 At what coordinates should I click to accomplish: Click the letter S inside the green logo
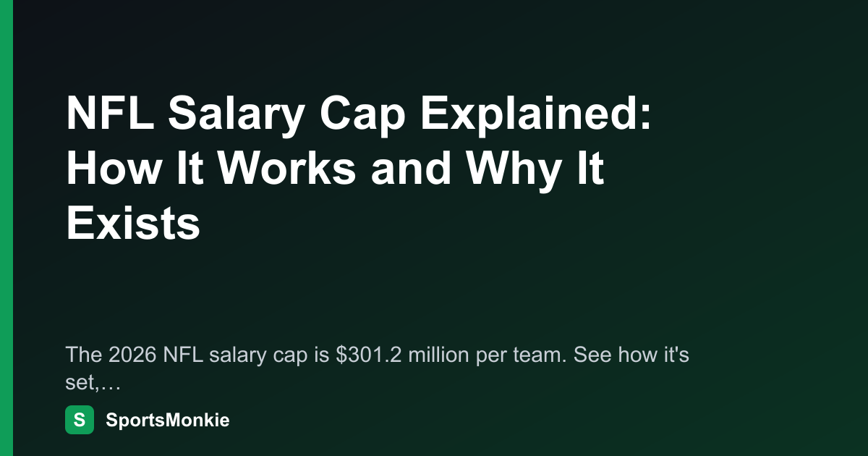tap(80, 420)
